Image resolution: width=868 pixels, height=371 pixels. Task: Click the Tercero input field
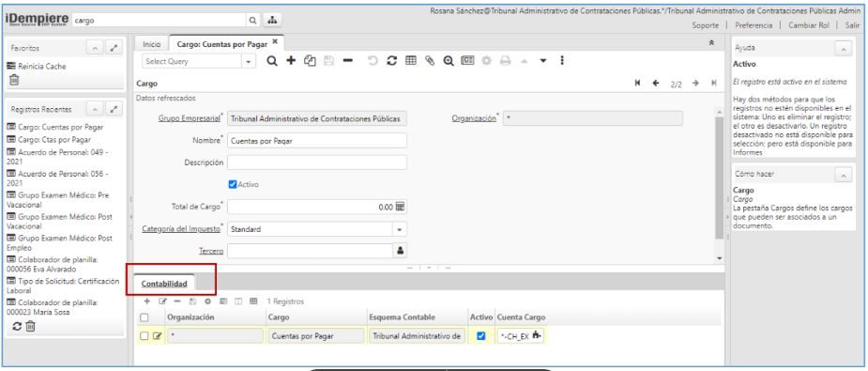coord(311,251)
